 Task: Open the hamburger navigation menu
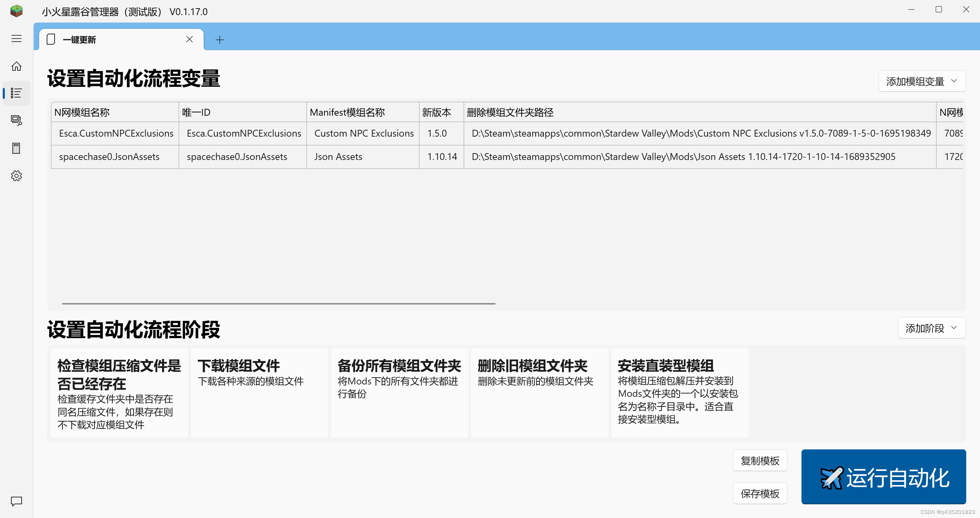[x=16, y=38]
